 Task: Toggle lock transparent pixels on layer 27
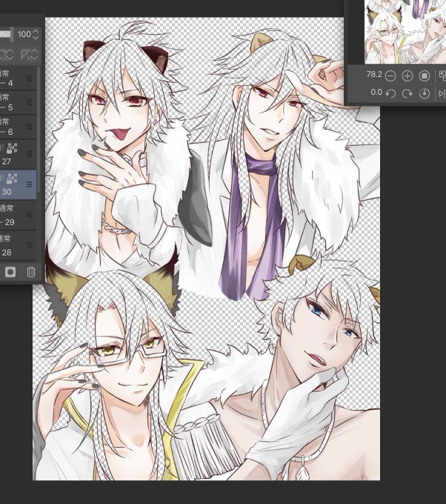[x=12, y=148]
